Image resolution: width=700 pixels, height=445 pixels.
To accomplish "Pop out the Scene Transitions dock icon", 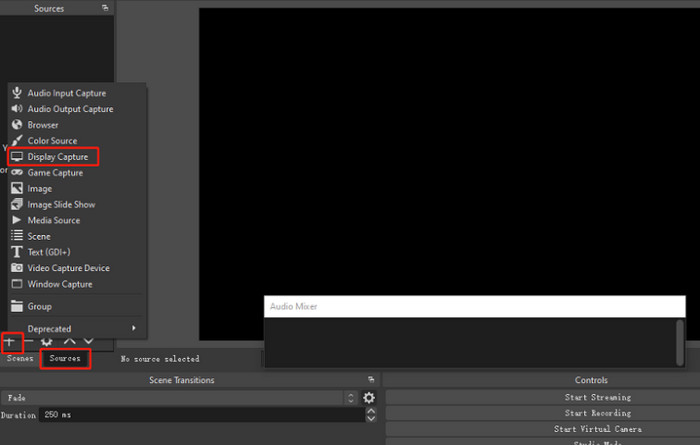I will point(371,380).
